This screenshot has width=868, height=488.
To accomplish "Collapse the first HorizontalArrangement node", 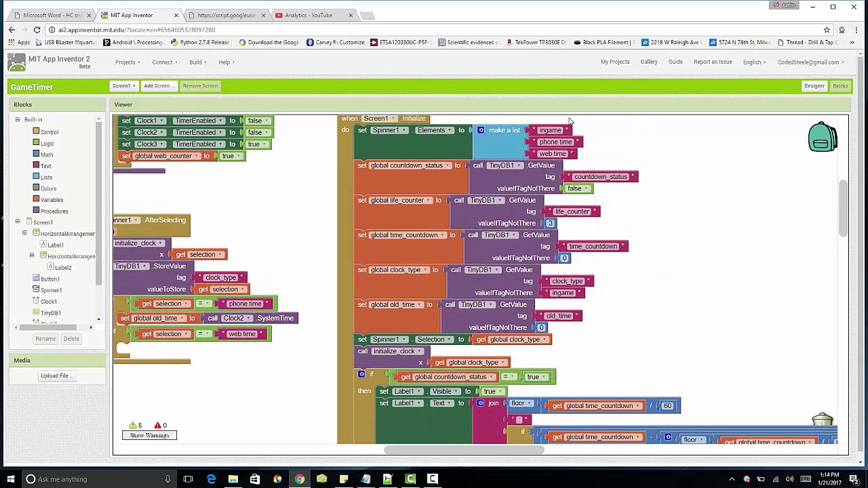I will coord(24,233).
